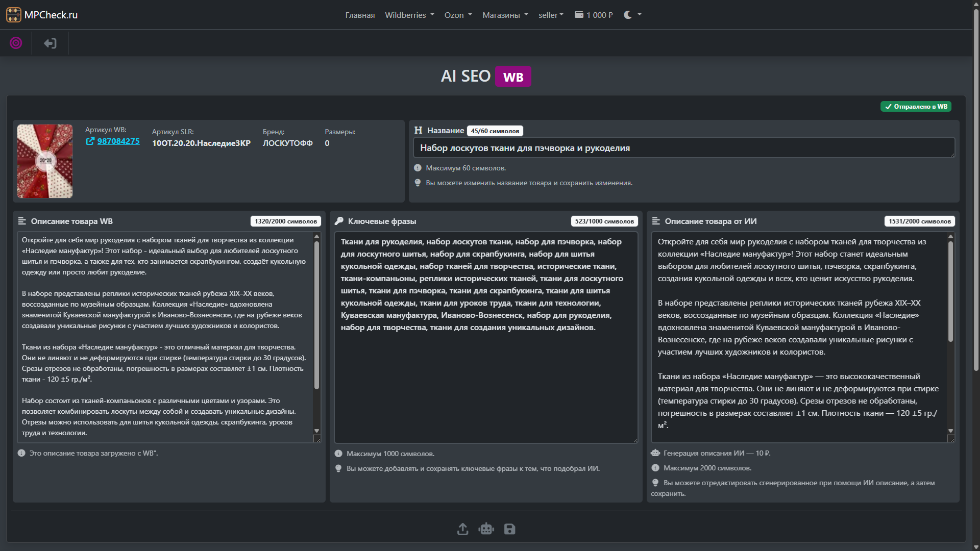Click lightbulb icon below keywords panel
This screenshot has width=980, height=551.
(338, 468)
